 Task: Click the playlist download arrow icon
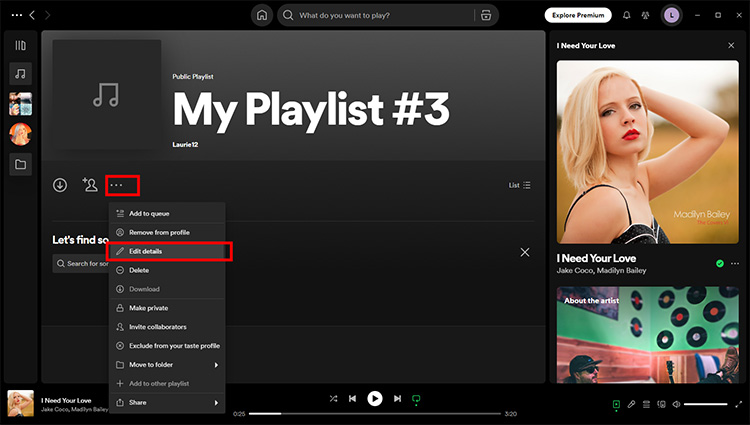60,185
